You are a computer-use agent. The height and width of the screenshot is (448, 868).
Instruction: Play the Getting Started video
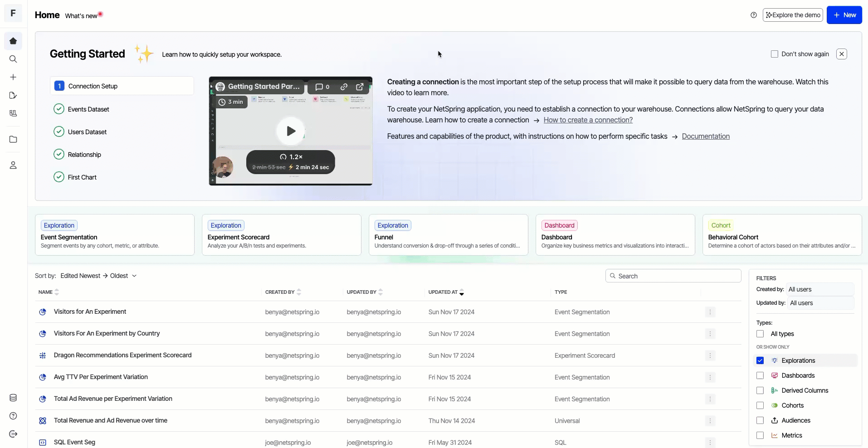coord(291,131)
